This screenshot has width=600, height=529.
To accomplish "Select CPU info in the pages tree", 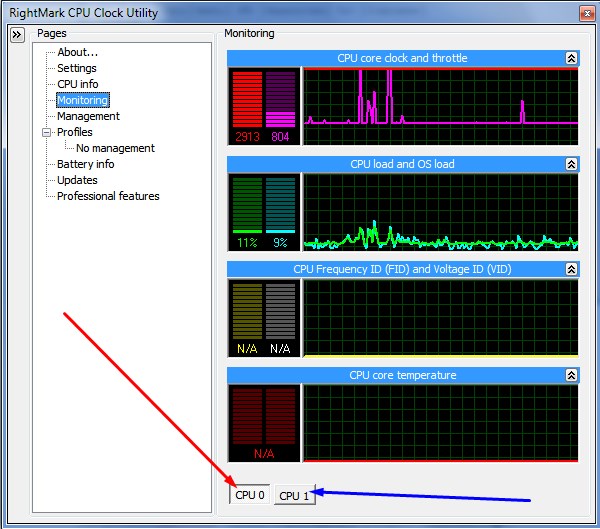I will point(77,84).
